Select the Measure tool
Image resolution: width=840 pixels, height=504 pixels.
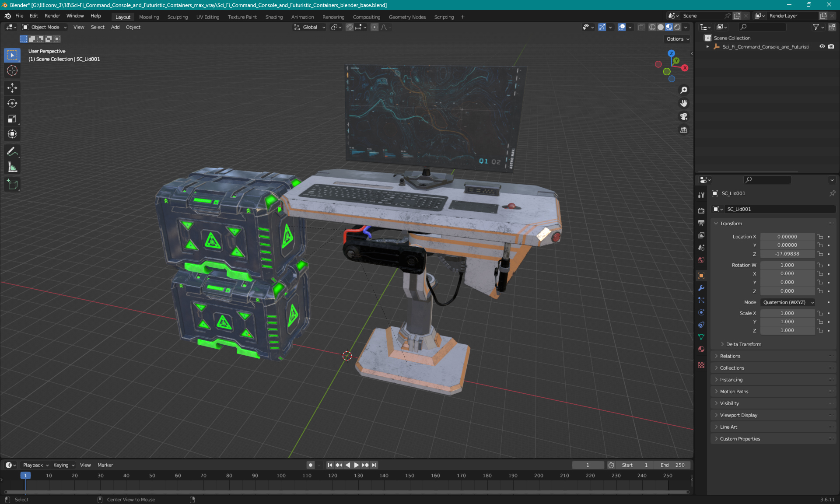coord(12,167)
